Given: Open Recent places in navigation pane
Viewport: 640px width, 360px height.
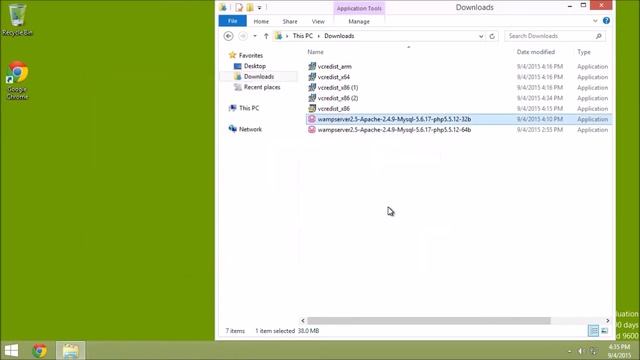Looking at the screenshot, I should pos(262,87).
